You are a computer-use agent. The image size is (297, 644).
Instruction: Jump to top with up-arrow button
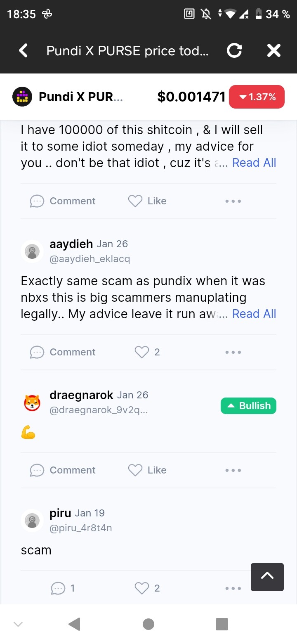pos(267,577)
